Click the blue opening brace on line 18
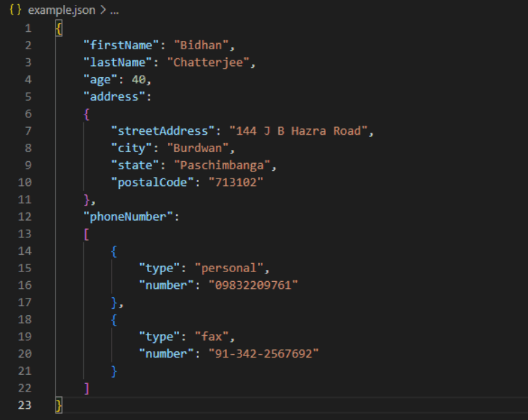The image size is (528, 420). pos(114,320)
